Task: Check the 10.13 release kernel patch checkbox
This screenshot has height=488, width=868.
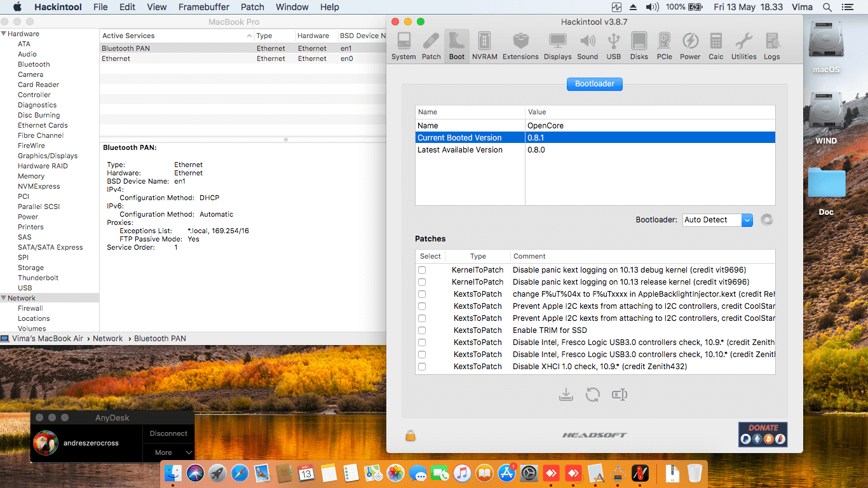Action: [x=422, y=282]
